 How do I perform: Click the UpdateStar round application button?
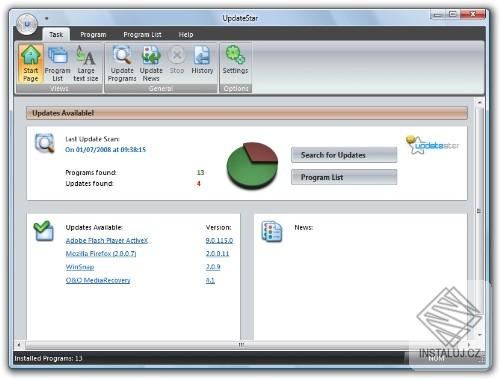click(x=27, y=24)
